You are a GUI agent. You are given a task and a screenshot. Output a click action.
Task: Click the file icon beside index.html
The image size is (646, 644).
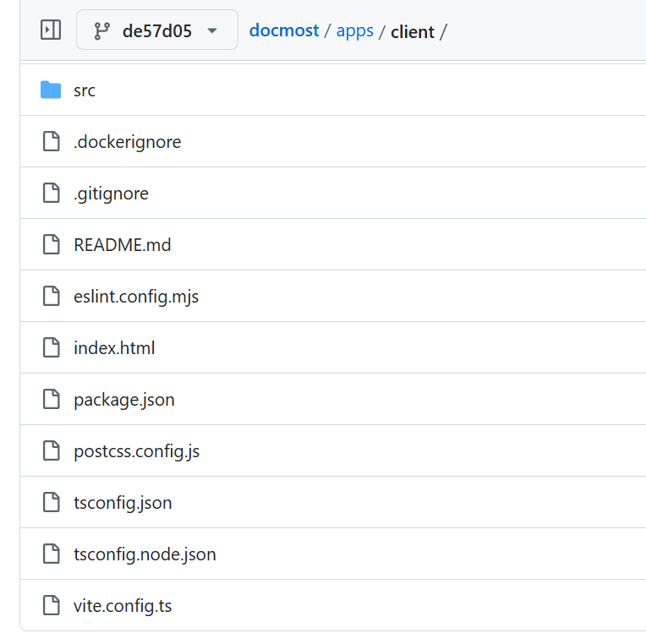[52, 347]
